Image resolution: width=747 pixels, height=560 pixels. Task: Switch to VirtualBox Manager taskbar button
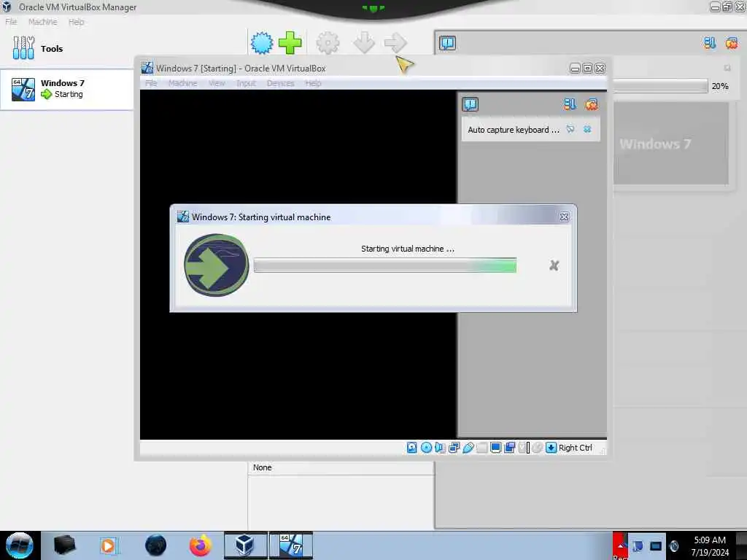(x=245, y=545)
